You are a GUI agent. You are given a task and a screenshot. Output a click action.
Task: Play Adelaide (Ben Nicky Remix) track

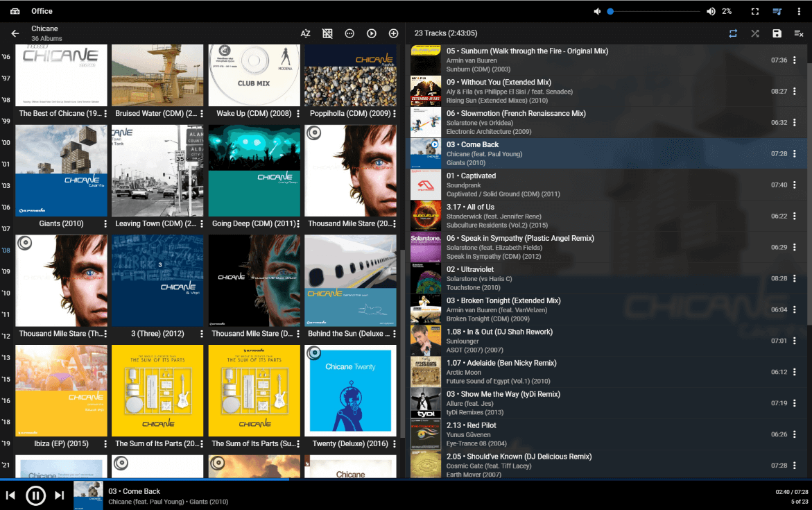tap(609, 372)
